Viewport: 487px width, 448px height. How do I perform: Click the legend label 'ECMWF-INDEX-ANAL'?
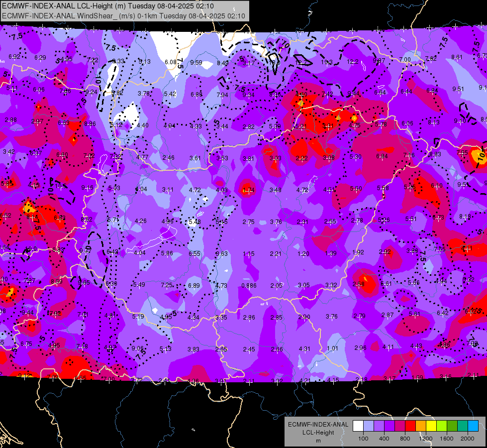point(318,425)
